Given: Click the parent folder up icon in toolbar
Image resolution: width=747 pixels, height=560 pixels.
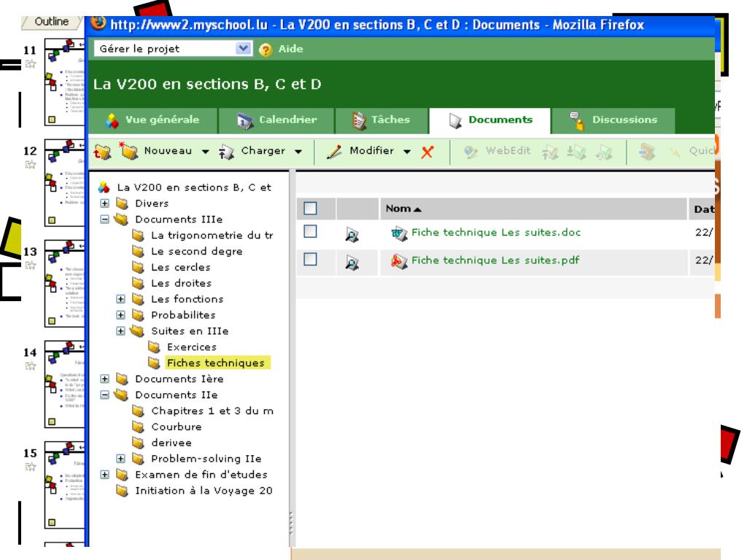Looking at the screenshot, I should [102, 152].
